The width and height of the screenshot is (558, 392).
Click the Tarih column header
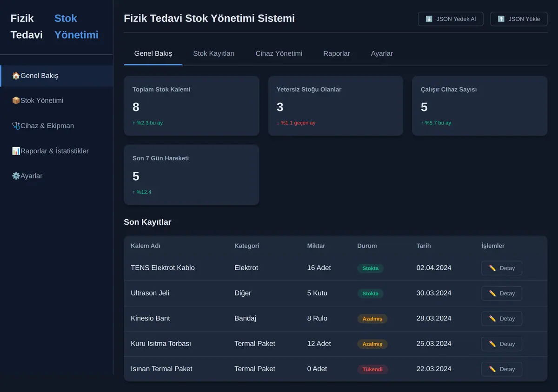coord(424,246)
